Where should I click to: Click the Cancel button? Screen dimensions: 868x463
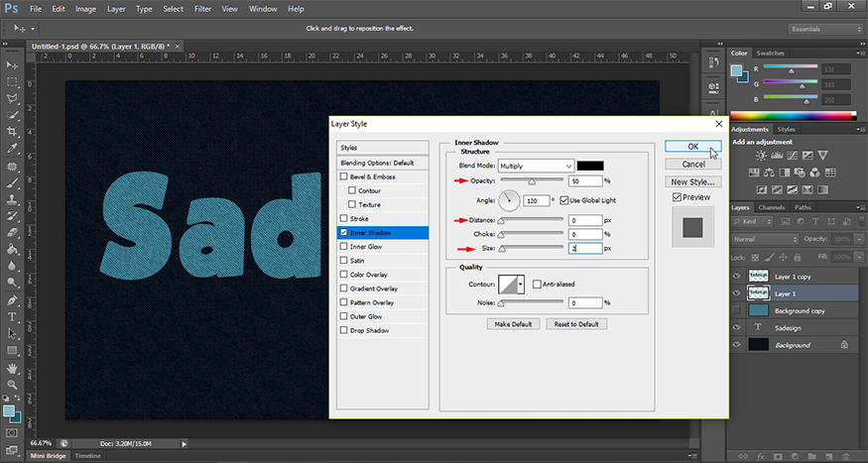click(693, 165)
